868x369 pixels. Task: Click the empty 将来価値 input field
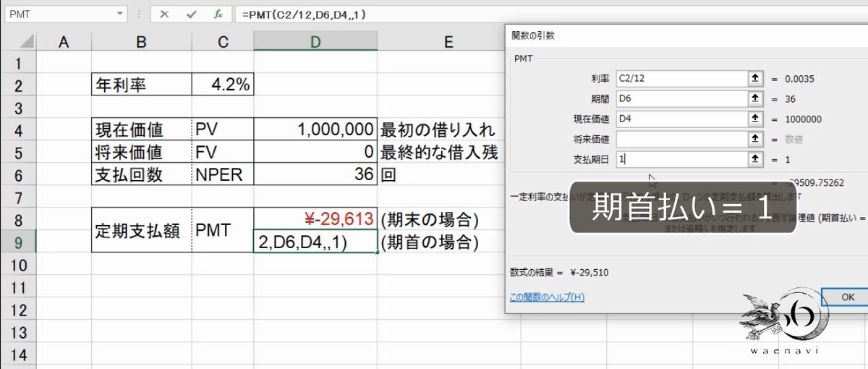[681, 138]
